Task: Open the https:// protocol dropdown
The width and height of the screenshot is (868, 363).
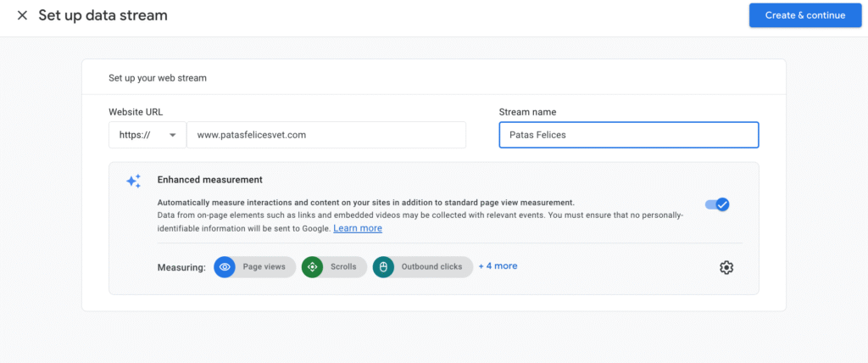Action: click(147, 135)
